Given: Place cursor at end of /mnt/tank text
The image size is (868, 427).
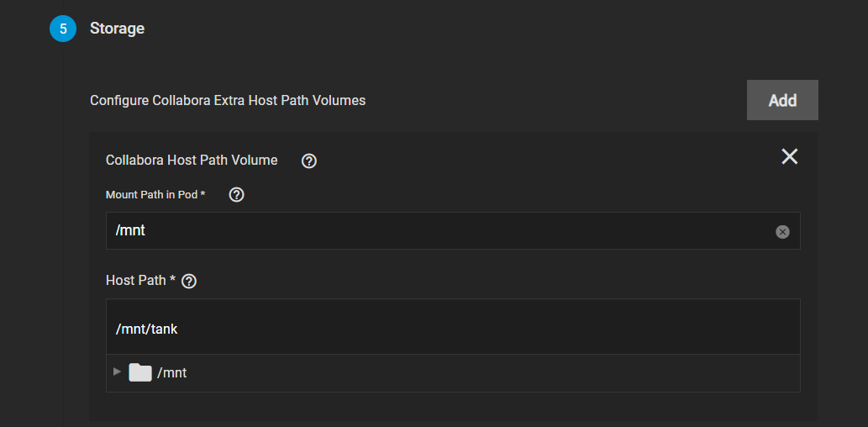Looking at the screenshot, I should [178, 329].
